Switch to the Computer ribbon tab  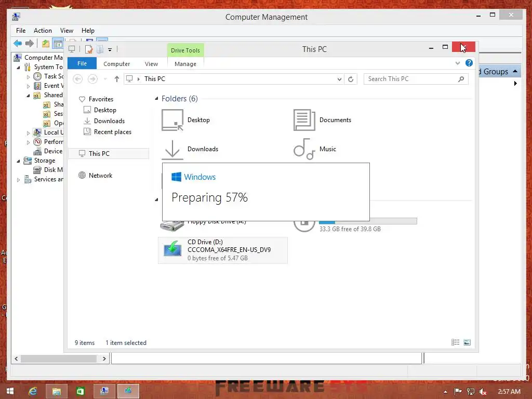click(117, 64)
